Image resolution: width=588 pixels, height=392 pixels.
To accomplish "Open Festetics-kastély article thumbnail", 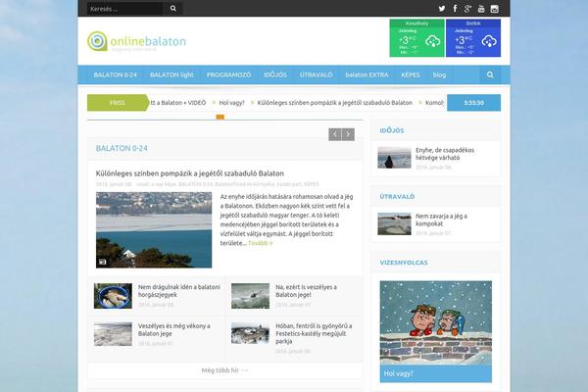I will 250,333.
